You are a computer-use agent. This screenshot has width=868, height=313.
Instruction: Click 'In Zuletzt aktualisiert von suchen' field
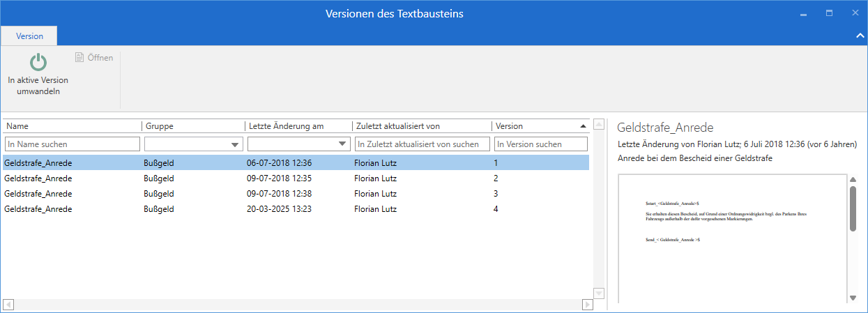421,144
